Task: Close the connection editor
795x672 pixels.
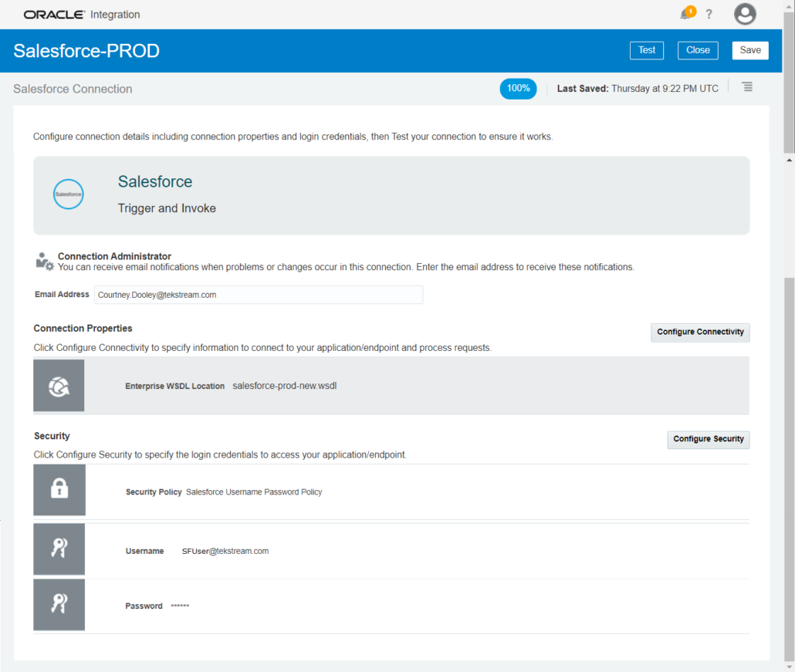Action: [697, 50]
